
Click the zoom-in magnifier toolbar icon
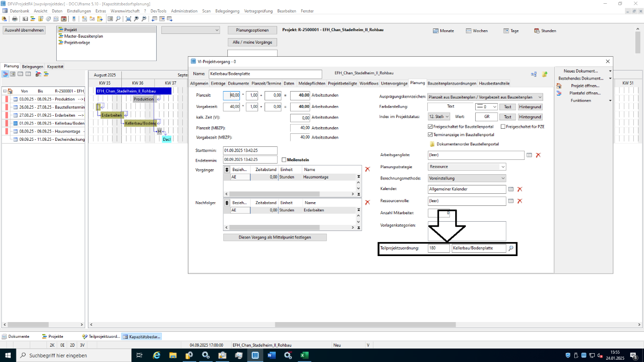point(136,19)
